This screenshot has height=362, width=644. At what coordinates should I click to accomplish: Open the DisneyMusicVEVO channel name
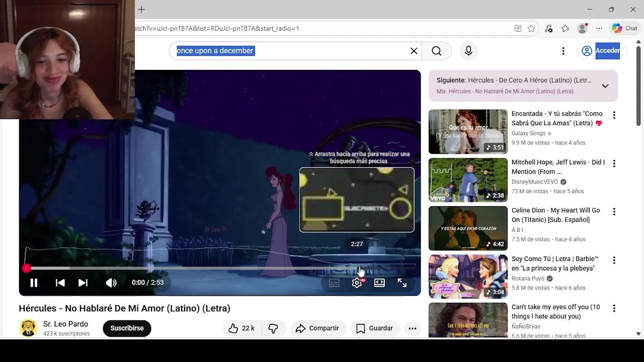[x=535, y=182]
